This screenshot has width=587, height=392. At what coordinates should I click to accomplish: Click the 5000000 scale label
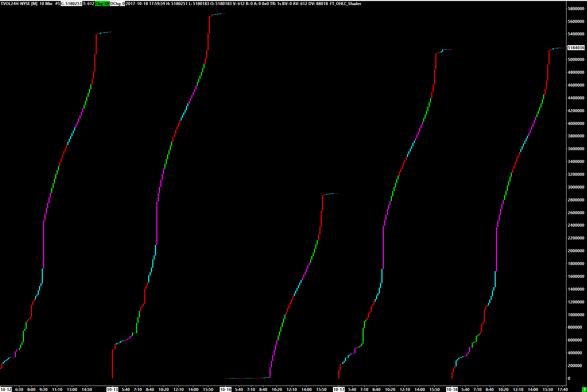(576, 60)
